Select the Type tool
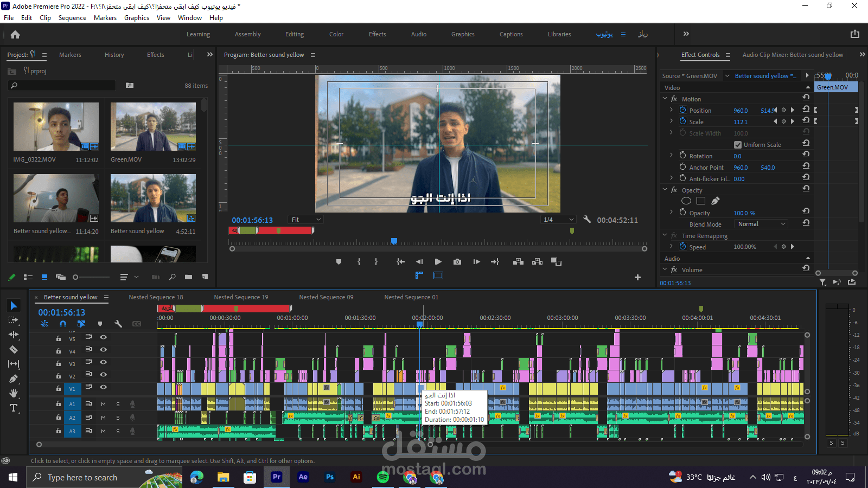This screenshot has width=868, height=488. coord(14,408)
